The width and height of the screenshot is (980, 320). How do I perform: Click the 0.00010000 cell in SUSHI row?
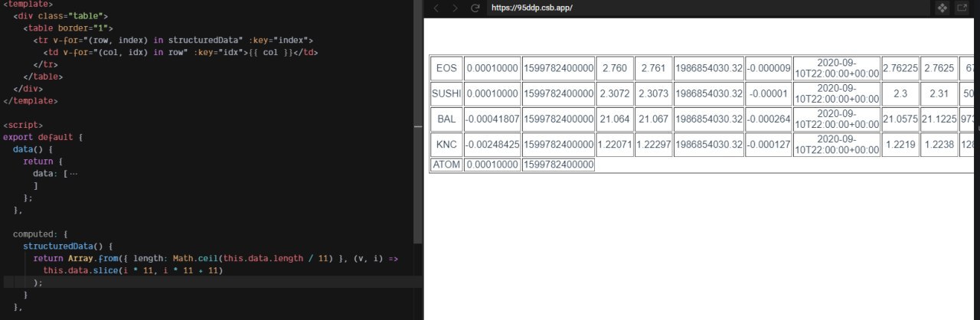[x=492, y=94]
